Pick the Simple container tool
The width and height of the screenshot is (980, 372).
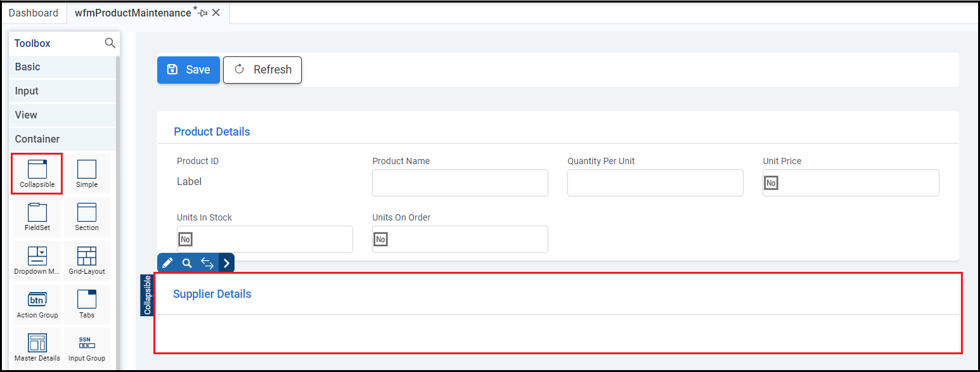point(87,174)
